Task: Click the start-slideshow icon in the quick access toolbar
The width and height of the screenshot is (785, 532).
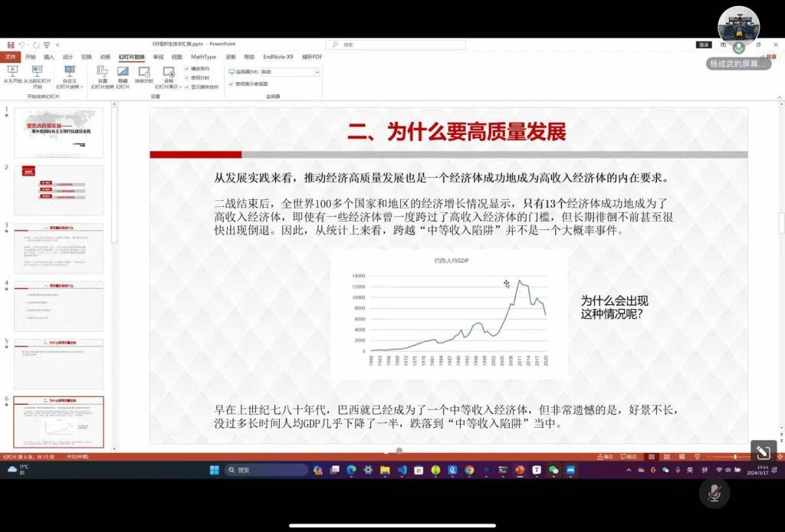Action: pyautogui.click(x=47, y=45)
